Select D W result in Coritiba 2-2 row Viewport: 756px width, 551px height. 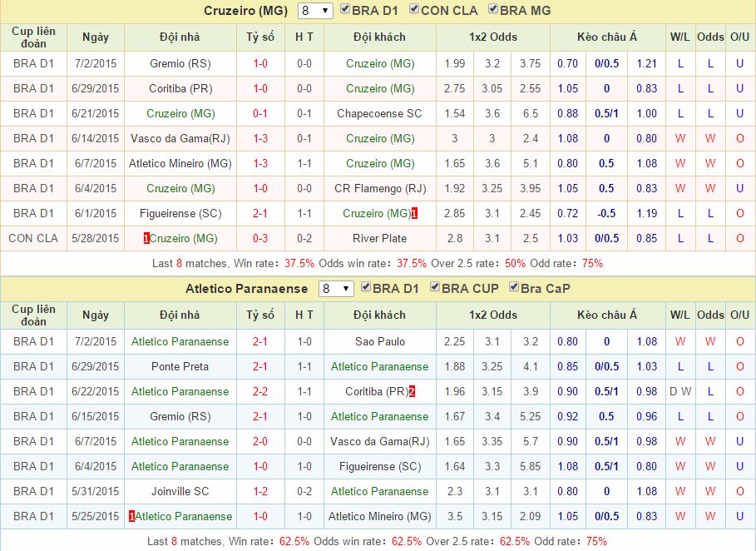click(x=680, y=391)
